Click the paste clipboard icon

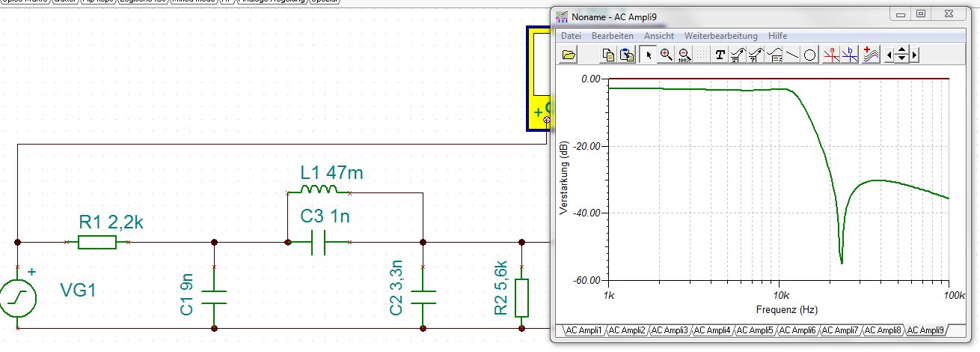[x=627, y=55]
